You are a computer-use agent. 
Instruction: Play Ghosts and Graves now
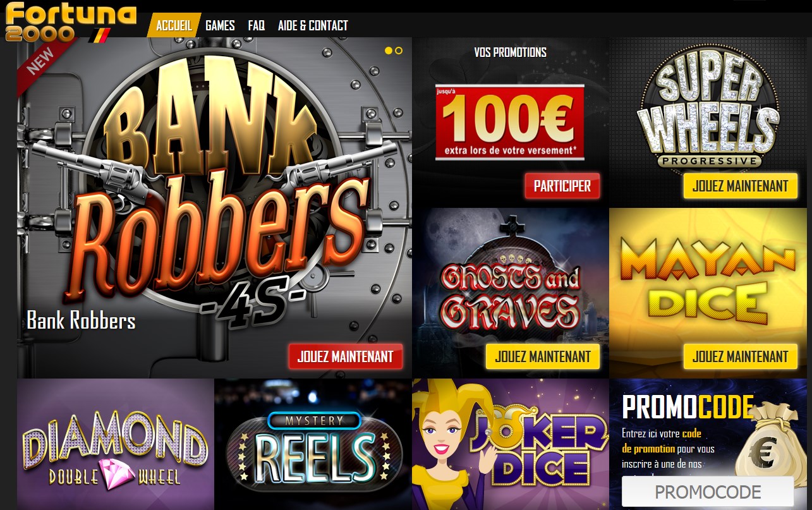pos(543,356)
